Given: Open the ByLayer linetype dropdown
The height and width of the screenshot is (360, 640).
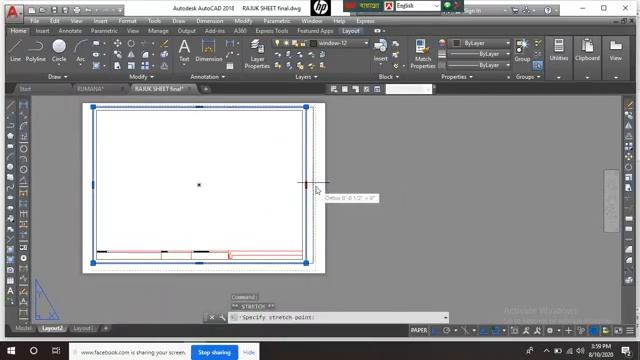Looking at the screenshot, I should pos(480,65).
